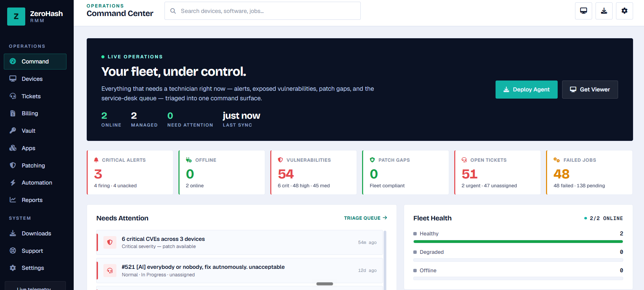The image size is (644, 290).
Task: Open the Critical Alerts 3 card
Action: [130, 173]
